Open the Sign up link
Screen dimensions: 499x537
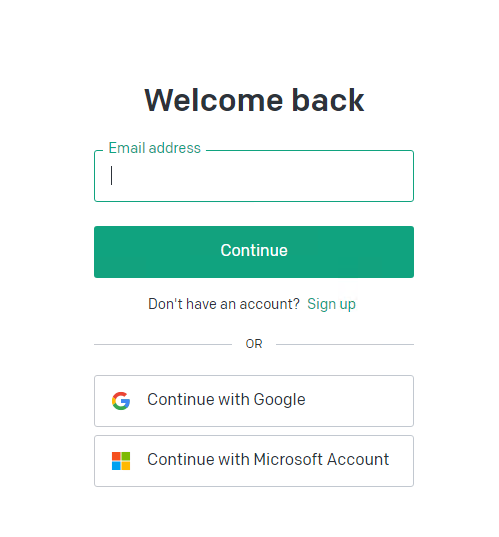click(x=331, y=304)
